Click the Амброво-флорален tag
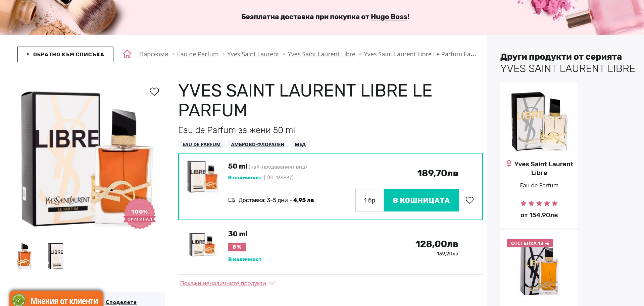The image size is (644, 306). click(257, 144)
